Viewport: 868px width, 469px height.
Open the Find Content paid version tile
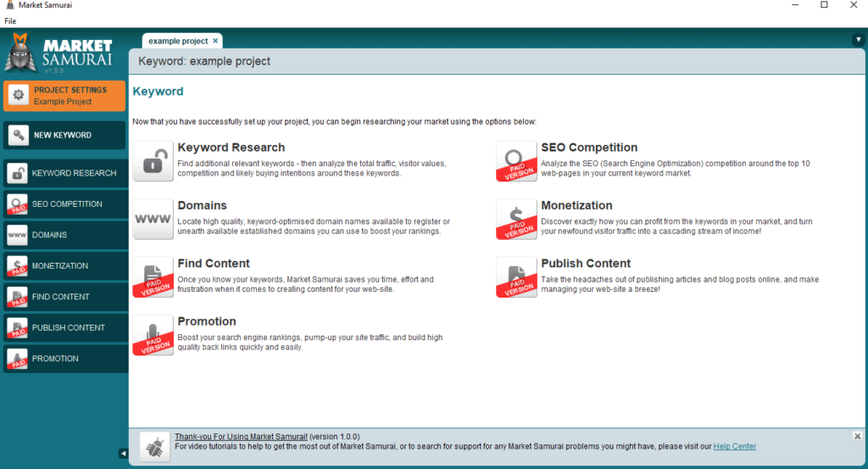[x=153, y=276]
